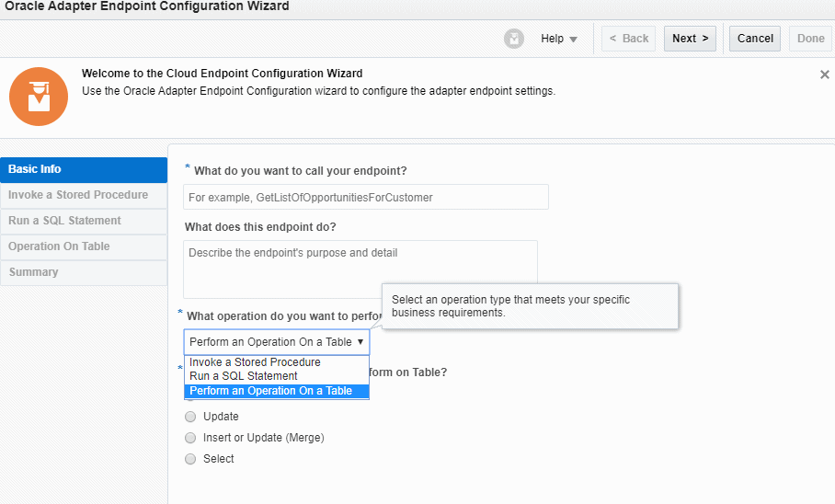This screenshot has width=835, height=504.
Task: Select the Select radio button
Action: point(191,459)
